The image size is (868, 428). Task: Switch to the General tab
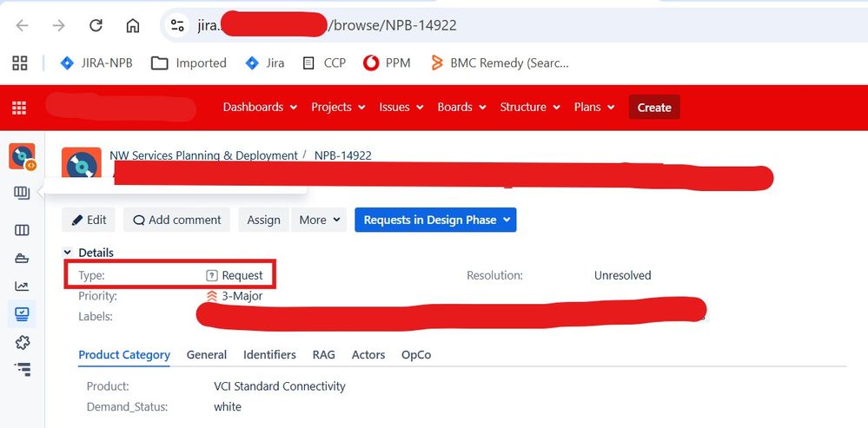pyautogui.click(x=207, y=355)
